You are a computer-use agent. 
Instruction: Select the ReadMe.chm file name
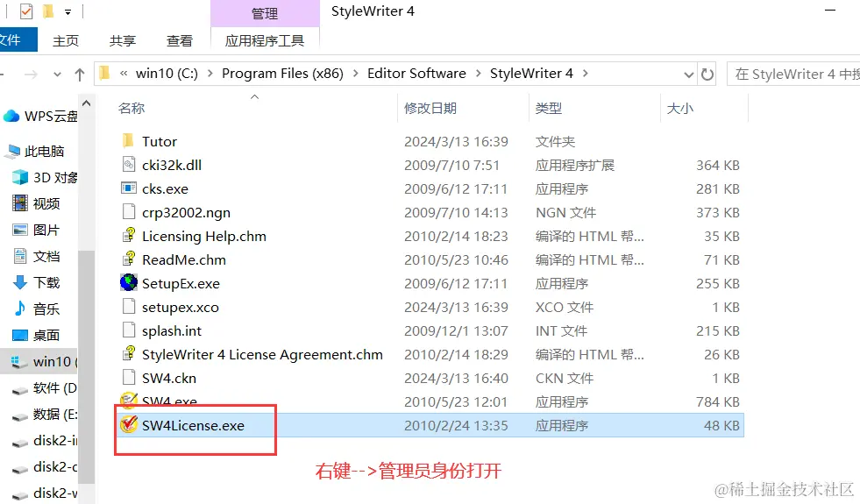184,259
